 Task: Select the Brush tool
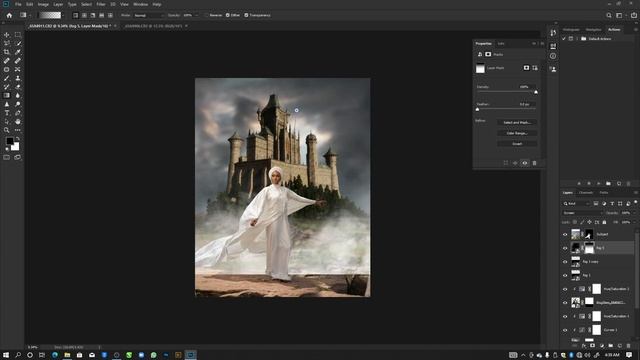click(x=7, y=78)
